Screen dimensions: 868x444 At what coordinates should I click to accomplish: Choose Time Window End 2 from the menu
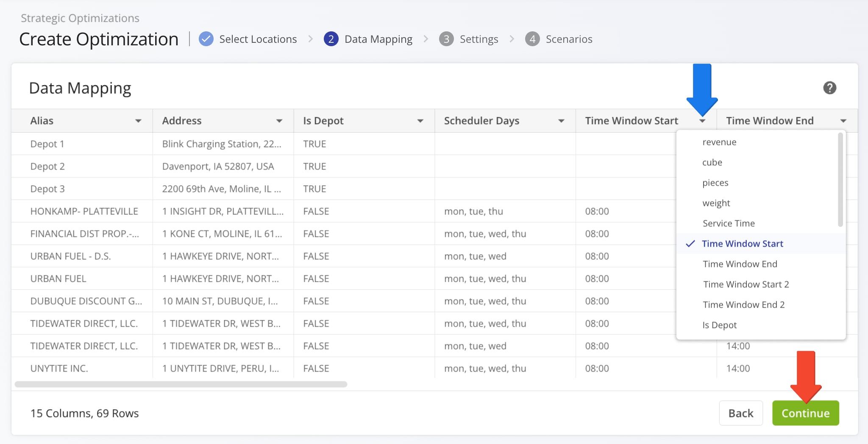click(743, 304)
